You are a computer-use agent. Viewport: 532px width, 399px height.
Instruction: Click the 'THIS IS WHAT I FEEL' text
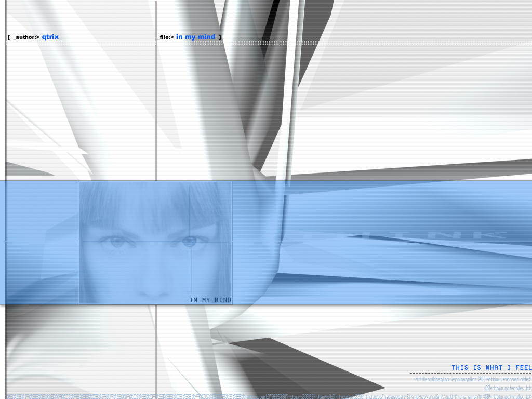pos(491,367)
